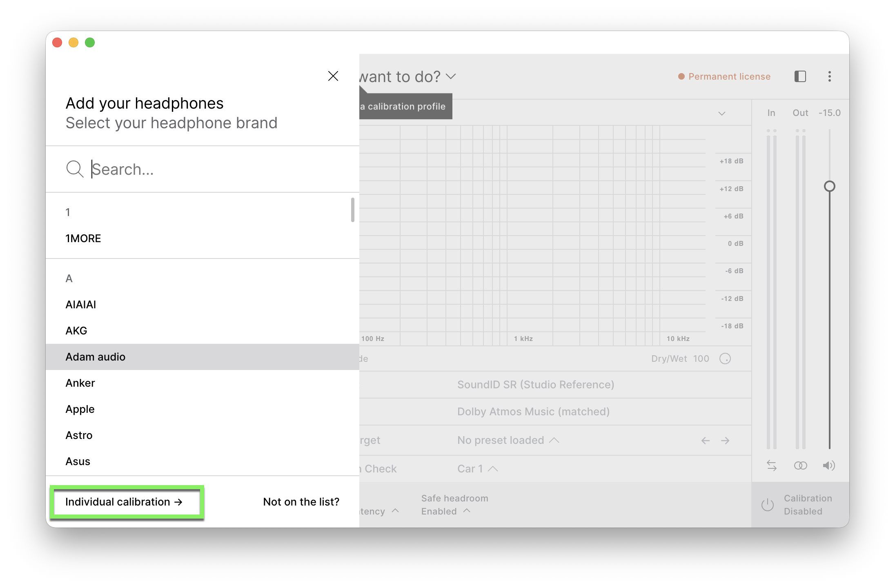The height and width of the screenshot is (588, 895).
Task: Select Dolby Atmos Music (matched) mode
Action: click(533, 412)
